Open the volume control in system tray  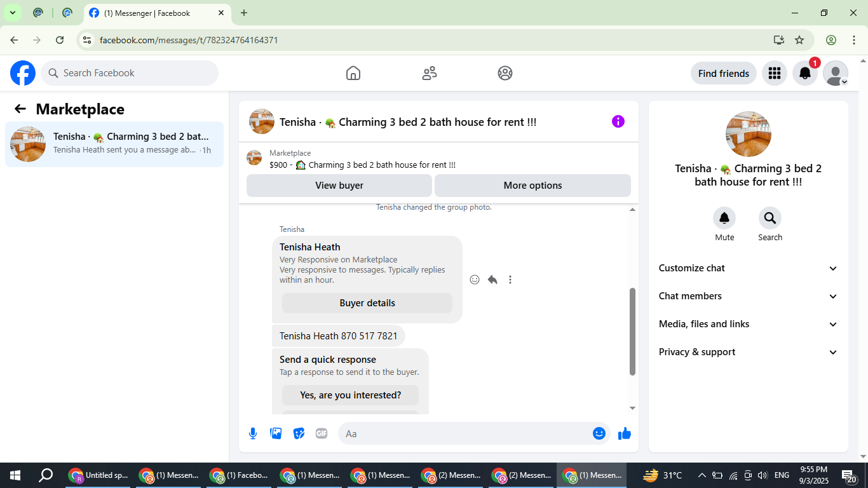(763, 475)
